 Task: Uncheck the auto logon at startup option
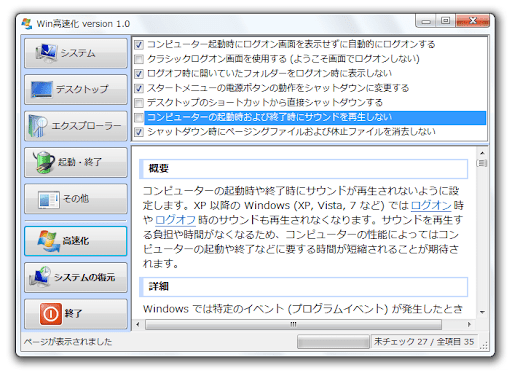coord(139,45)
